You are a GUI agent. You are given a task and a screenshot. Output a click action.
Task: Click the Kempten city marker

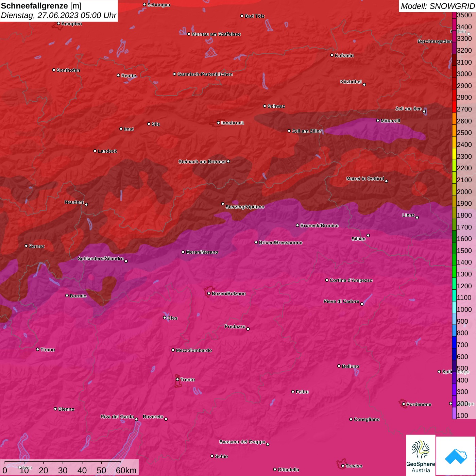point(58,23)
